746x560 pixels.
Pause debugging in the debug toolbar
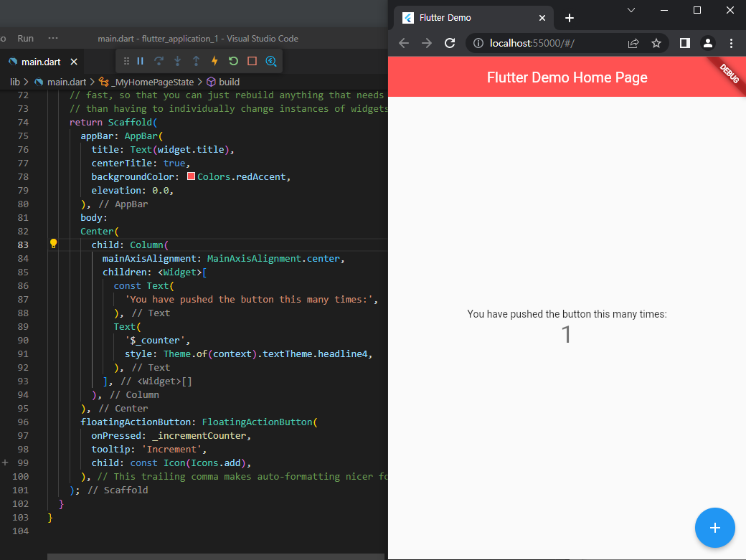tap(141, 61)
